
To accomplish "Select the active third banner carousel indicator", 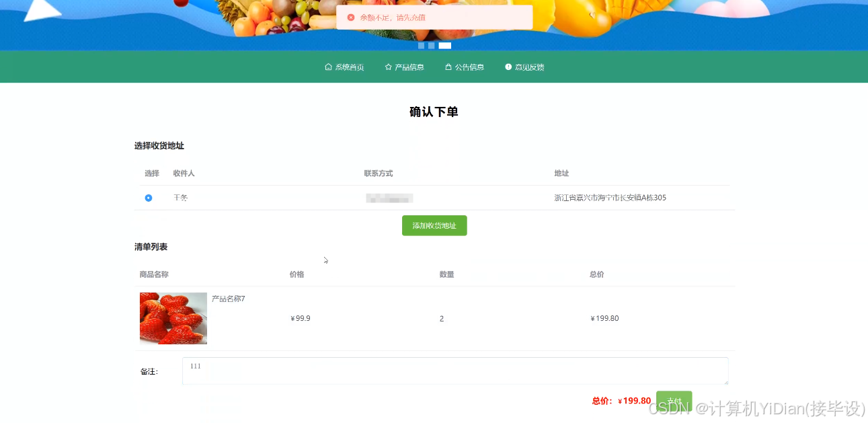I will coord(444,46).
